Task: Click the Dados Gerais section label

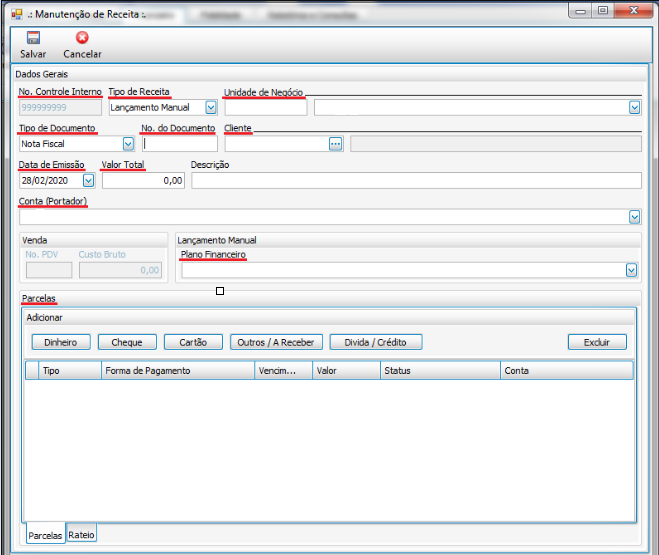Action: pyautogui.click(x=42, y=74)
